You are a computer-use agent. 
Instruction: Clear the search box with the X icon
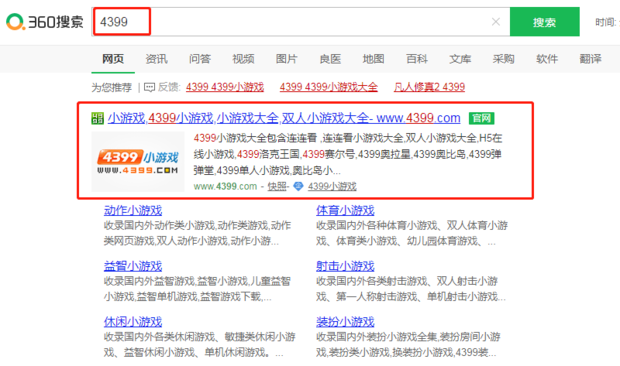[495, 22]
